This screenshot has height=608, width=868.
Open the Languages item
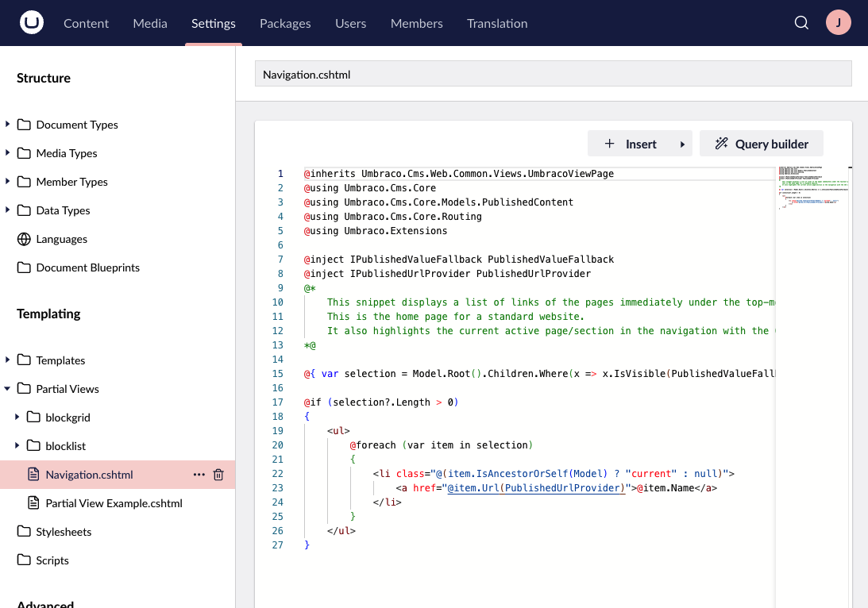[61, 239]
